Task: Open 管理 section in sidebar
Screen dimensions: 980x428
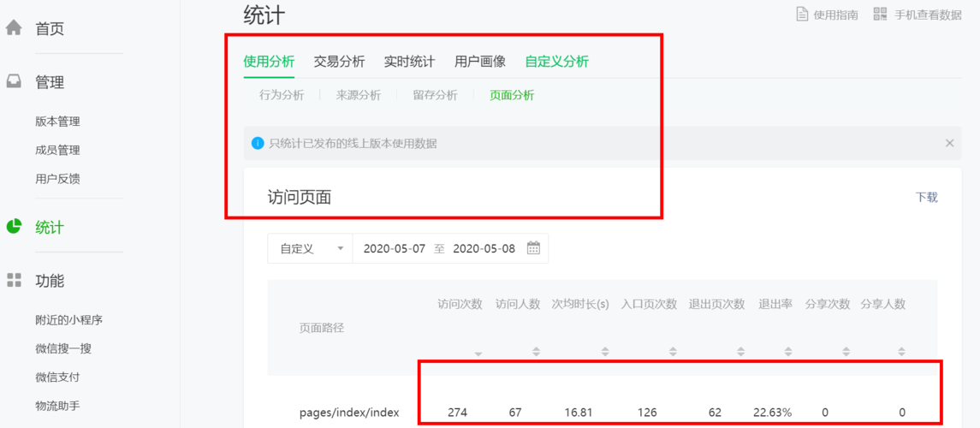Action: [50, 82]
